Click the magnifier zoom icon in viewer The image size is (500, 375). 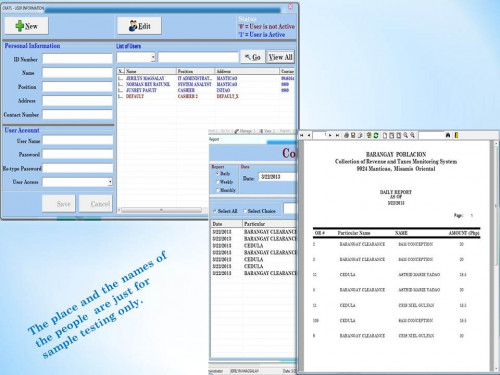click(x=406, y=135)
